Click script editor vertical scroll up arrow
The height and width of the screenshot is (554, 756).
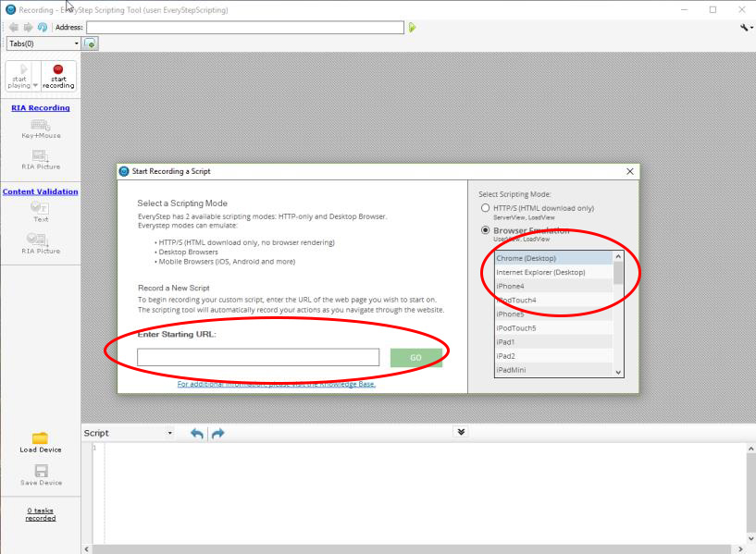pos(750,449)
